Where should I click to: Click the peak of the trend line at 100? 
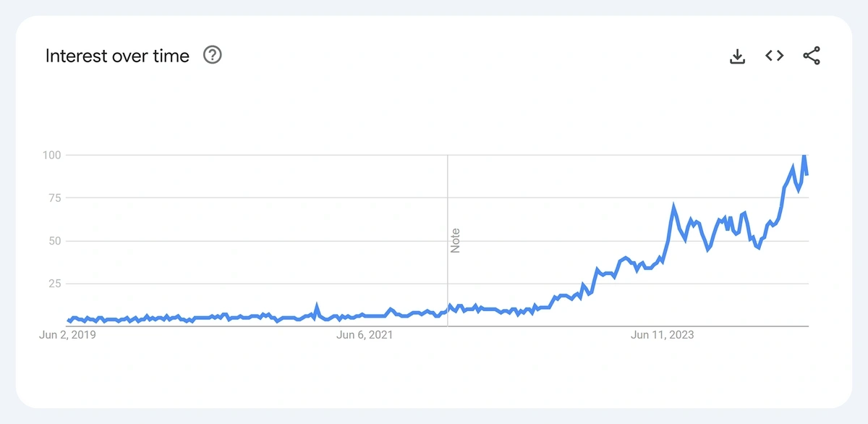[x=804, y=155]
